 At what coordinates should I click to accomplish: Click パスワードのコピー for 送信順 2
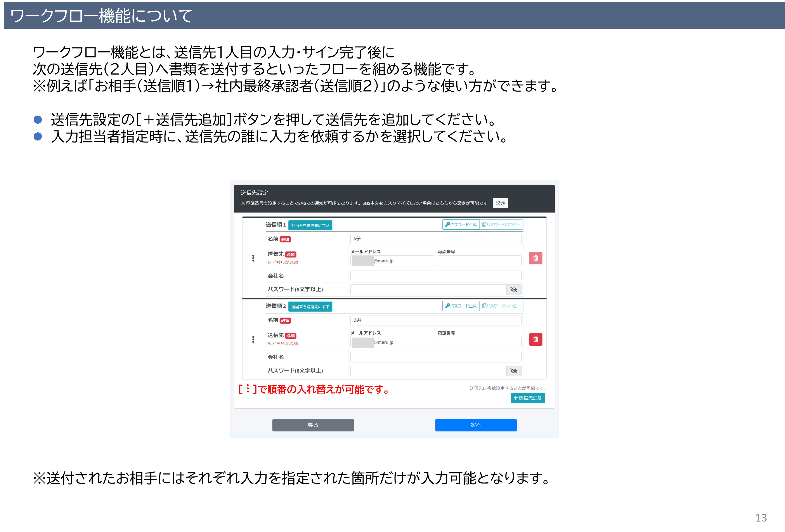[x=501, y=306]
